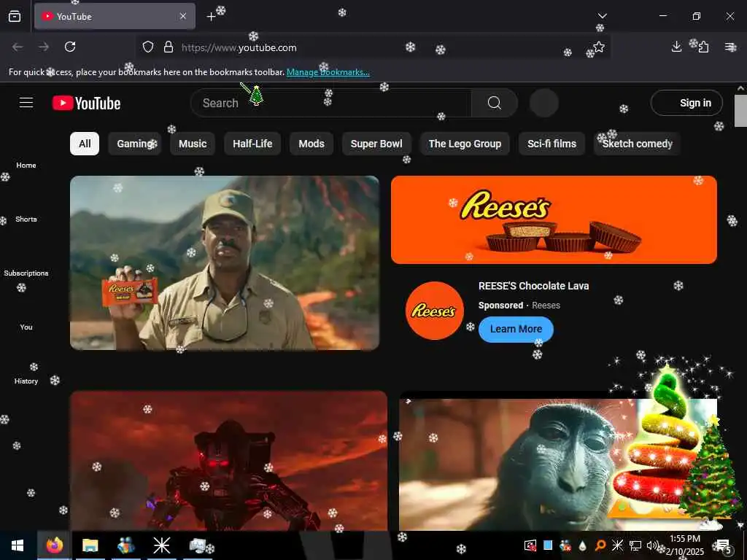Click the browser Forward arrow
This screenshot has height=560, width=747.
click(x=44, y=47)
